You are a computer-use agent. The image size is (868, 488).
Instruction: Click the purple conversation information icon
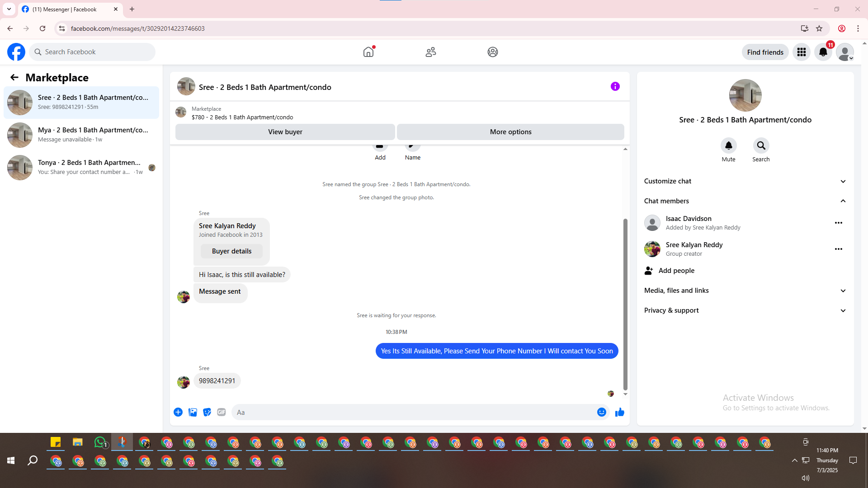pyautogui.click(x=615, y=86)
